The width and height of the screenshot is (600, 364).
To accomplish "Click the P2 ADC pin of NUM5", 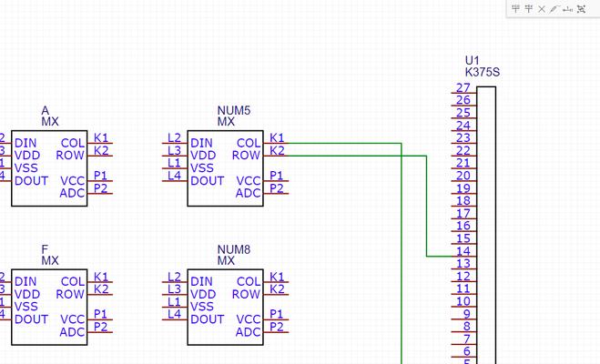I will pos(276,189).
